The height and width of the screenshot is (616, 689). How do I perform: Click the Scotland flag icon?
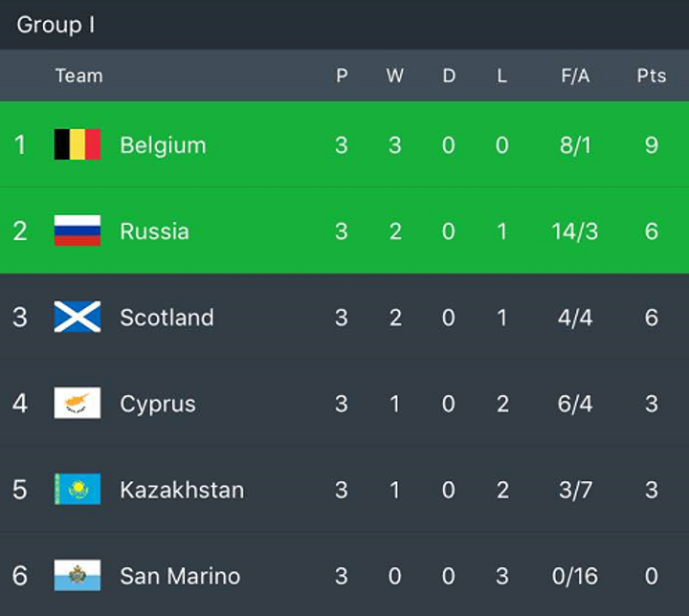coord(78,318)
